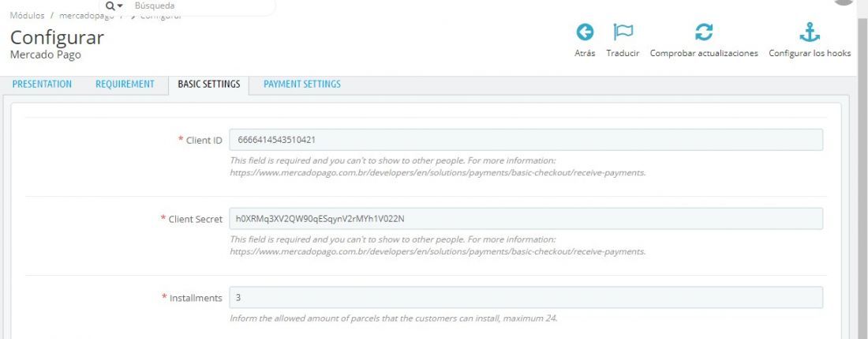Image resolution: width=868 pixels, height=339 pixels.
Task: Click the Configurar page heading
Action: tap(57, 37)
